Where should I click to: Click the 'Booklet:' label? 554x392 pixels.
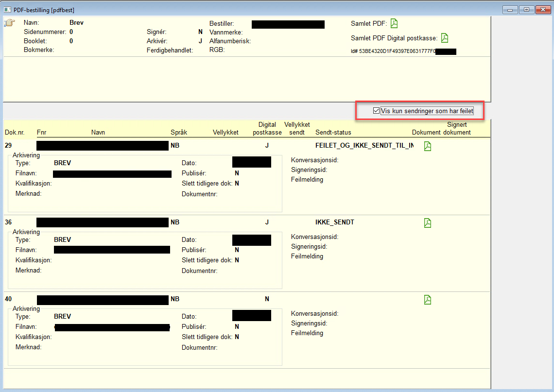click(35, 41)
